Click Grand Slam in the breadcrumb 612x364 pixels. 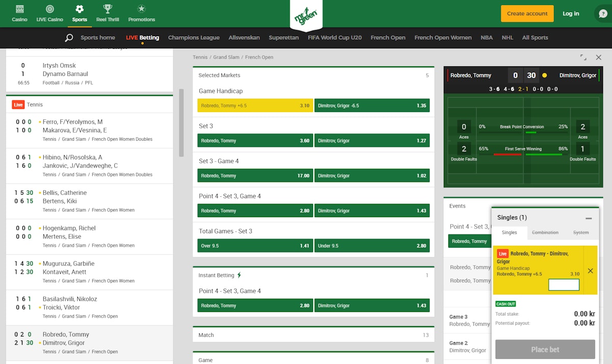(x=227, y=58)
